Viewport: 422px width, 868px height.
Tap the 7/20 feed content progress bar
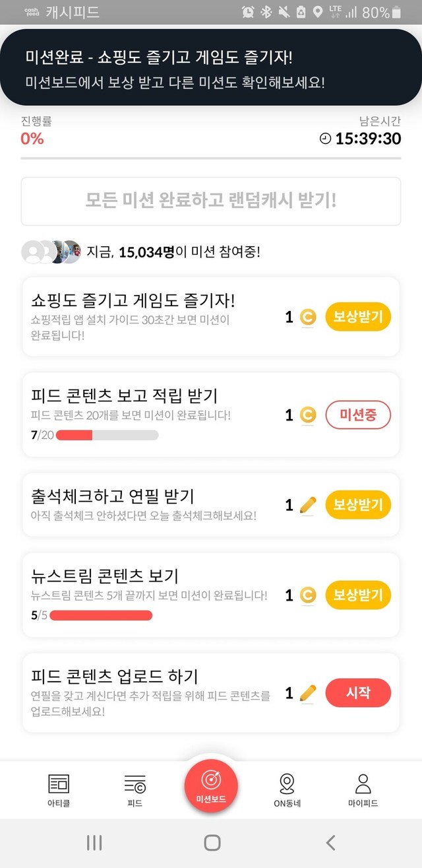(107, 435)
